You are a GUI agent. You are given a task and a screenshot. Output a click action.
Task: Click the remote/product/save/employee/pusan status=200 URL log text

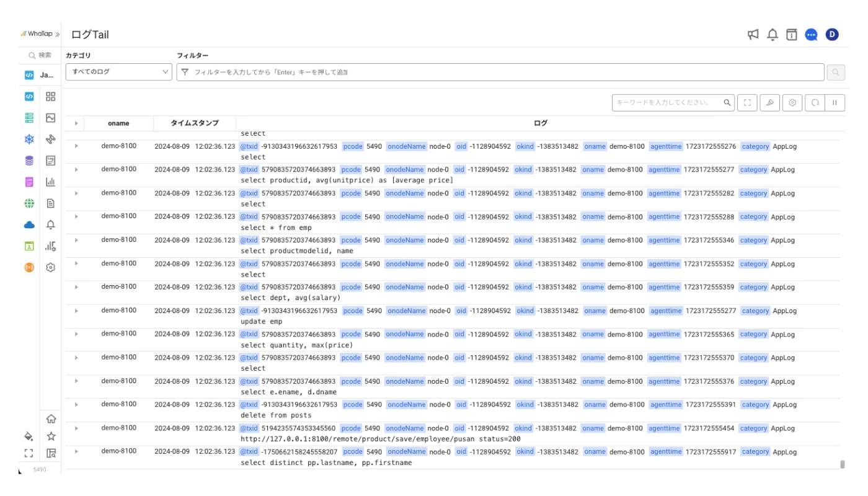click(380, 439)
